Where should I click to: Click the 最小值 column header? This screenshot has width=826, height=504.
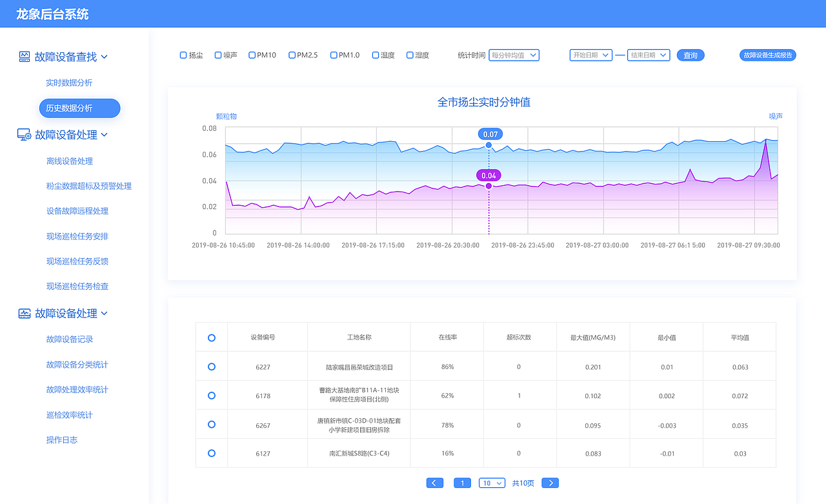(x=667, y=338)
